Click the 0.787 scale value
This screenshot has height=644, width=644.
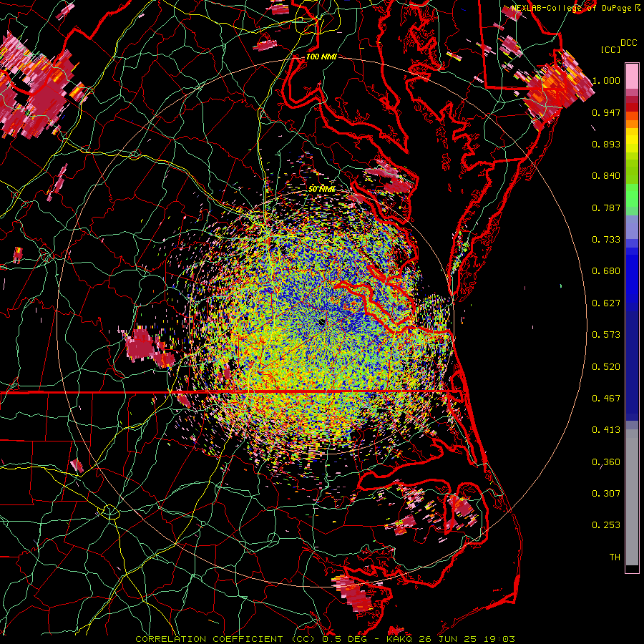[606, 208]
